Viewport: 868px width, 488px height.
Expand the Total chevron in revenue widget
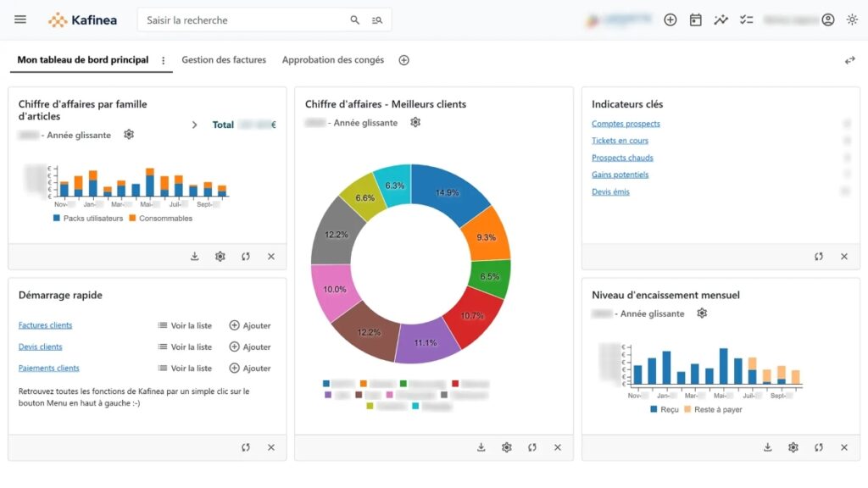coord(196,125)
